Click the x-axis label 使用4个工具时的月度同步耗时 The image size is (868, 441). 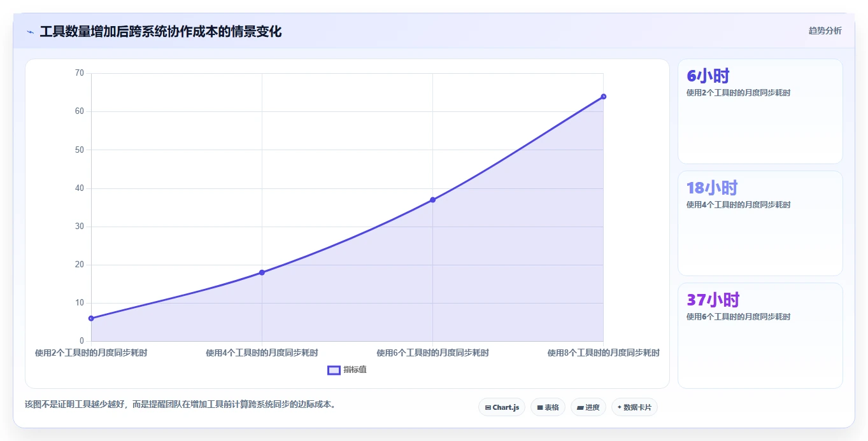(262, 353)
